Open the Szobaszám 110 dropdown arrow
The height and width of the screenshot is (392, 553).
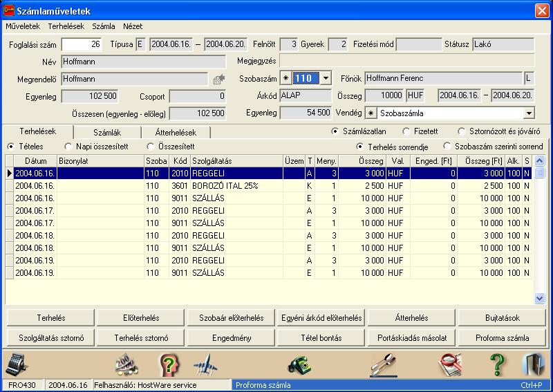tap(326, 78)
